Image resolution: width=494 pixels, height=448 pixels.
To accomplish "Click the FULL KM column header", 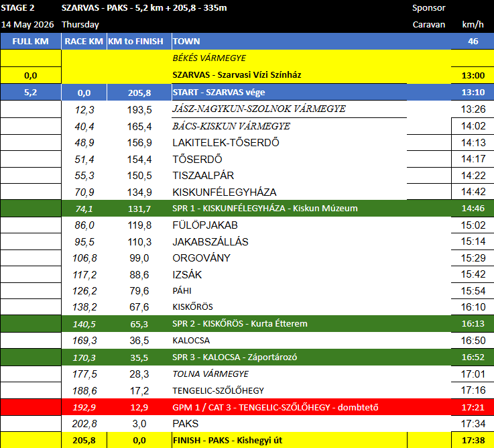I will pos(30,41).
